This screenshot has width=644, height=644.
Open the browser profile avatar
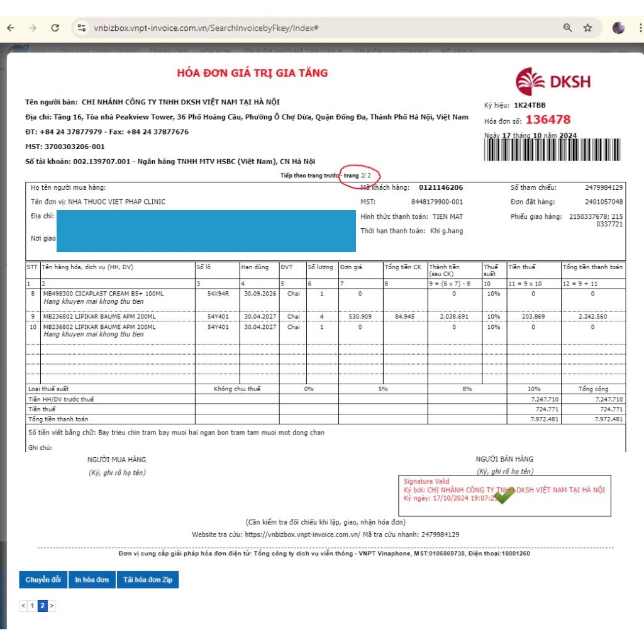(x=619, y=28)
